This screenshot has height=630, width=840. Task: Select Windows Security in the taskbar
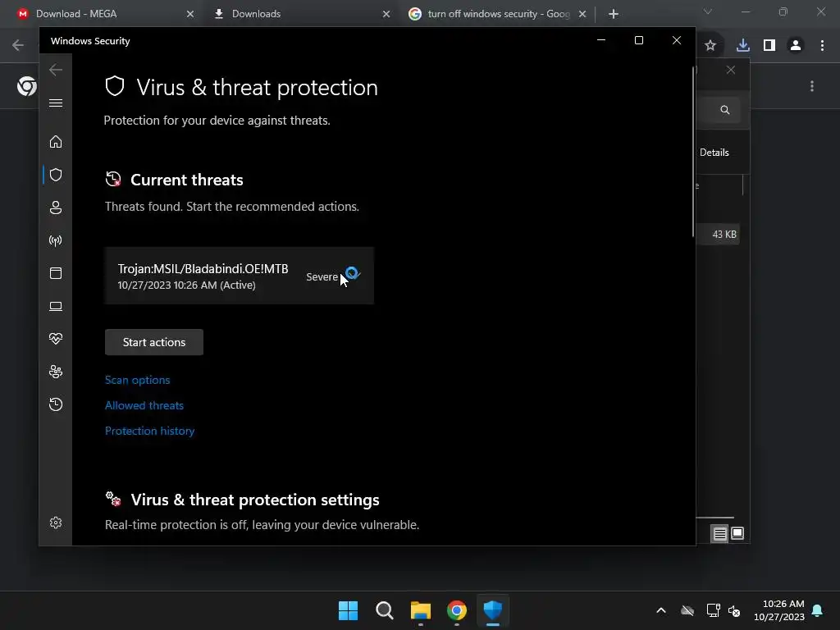493,610
